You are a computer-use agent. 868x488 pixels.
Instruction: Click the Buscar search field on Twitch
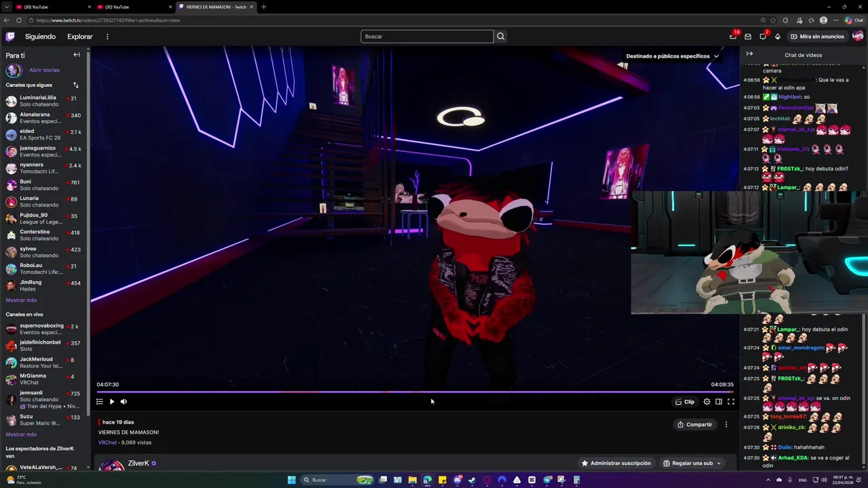coord(427,37)
